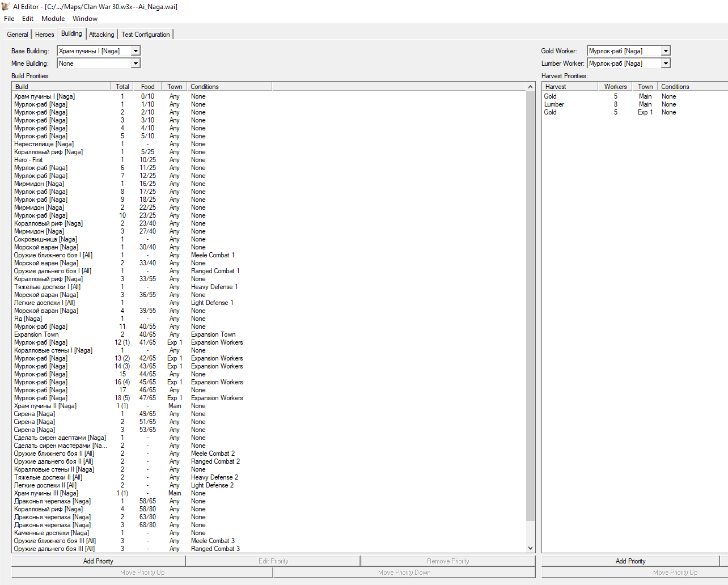Click the "Light Defense 1" condition cell
The width and height of the screenshot is (728, 585).
coord(212,303)
